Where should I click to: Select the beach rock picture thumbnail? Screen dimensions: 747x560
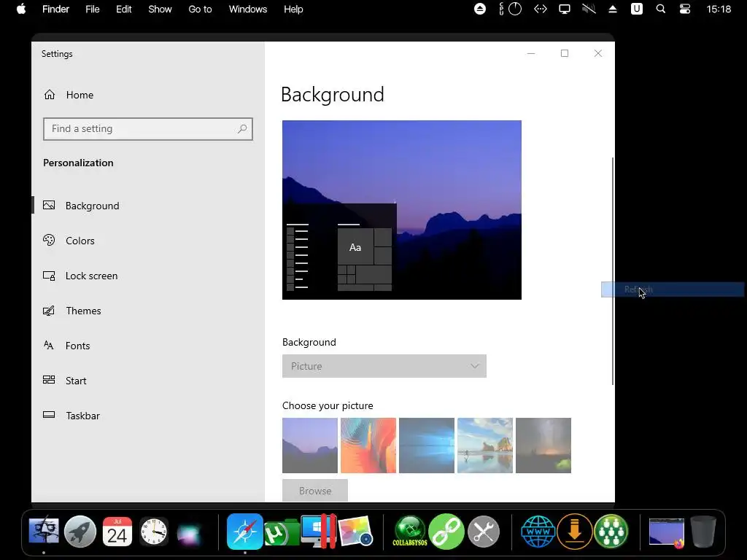click(x=485, y=446)
